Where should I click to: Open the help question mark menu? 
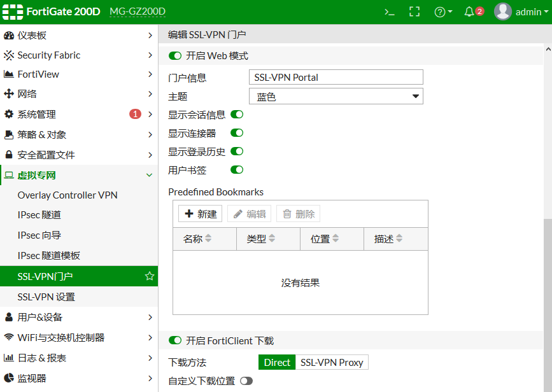click(x=443, y=12)
